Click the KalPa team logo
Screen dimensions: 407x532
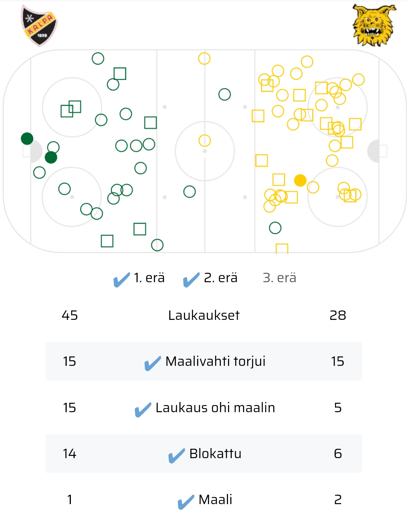click(39, 26)
